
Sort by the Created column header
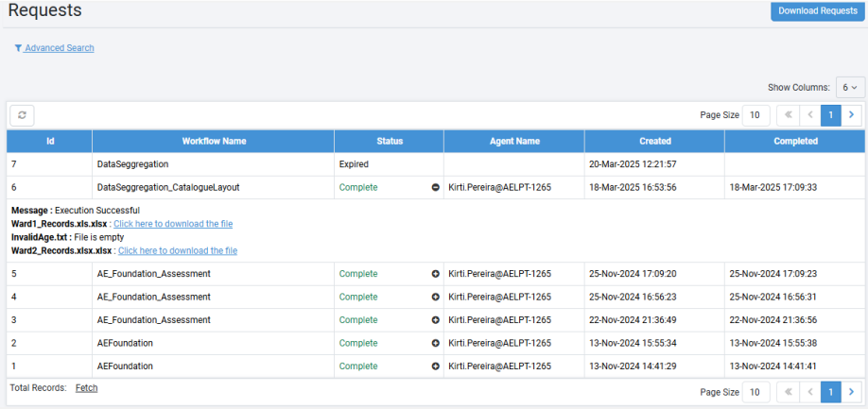(654, 142)
